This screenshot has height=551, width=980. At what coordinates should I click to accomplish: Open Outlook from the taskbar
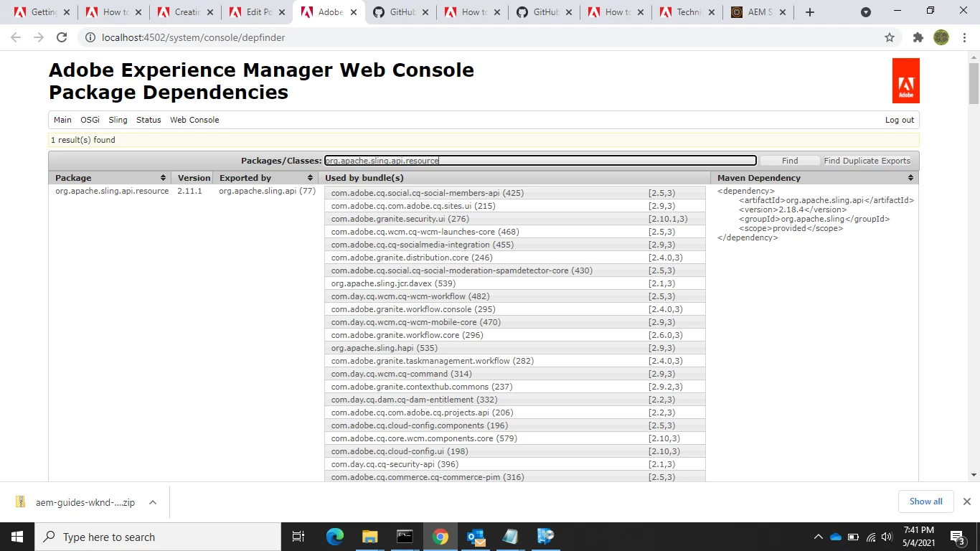point(475,537)
